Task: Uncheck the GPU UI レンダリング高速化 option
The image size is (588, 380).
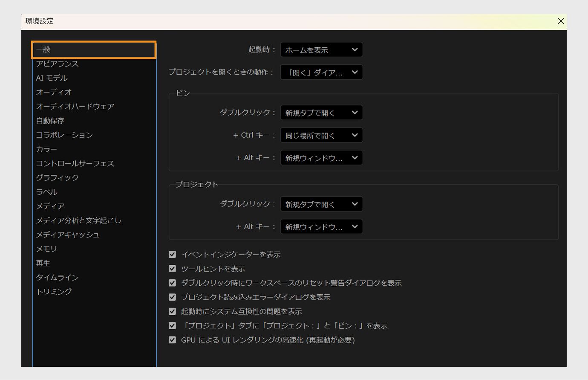Action: pos(172,340)
